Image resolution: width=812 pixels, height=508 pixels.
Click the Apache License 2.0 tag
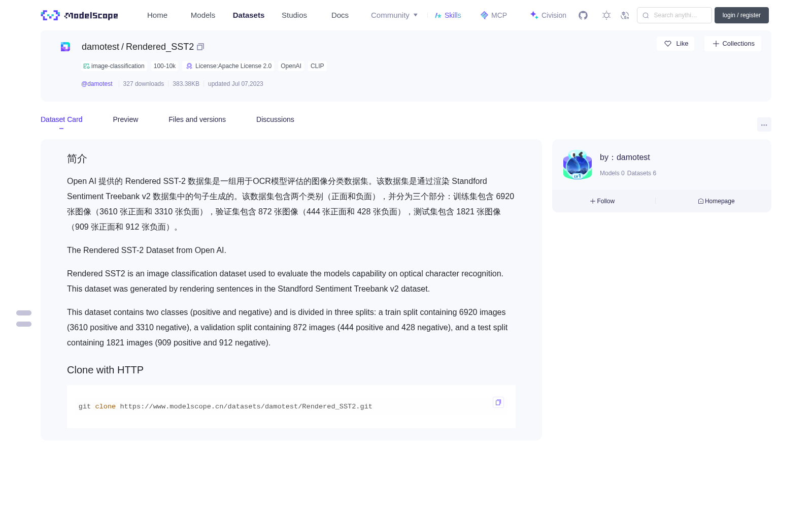(228, 66)
